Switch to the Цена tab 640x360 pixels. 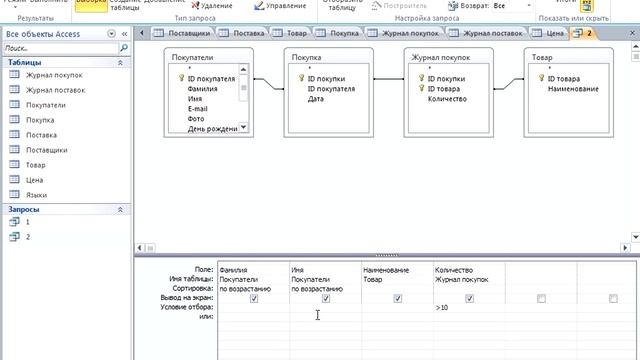(x=549, y=33)
